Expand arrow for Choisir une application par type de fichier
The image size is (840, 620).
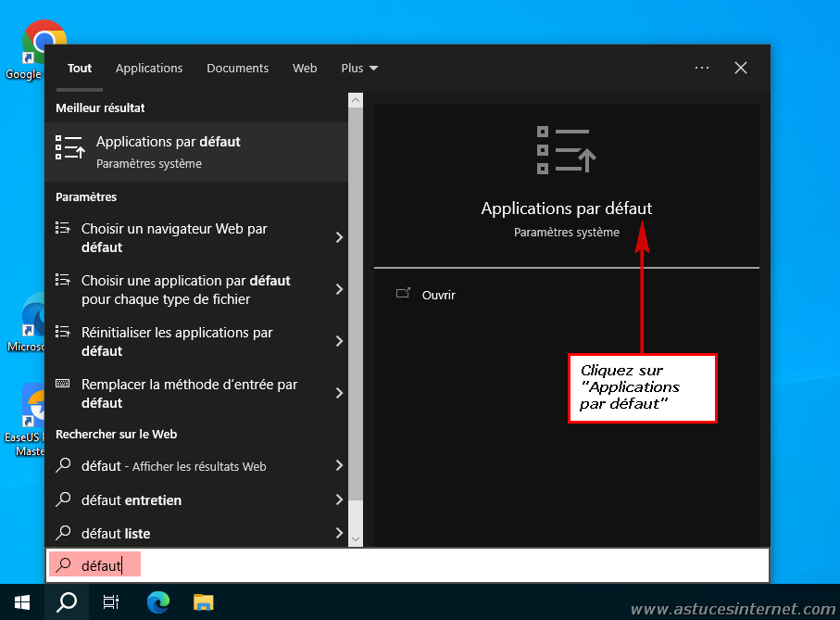coord(339,289)
